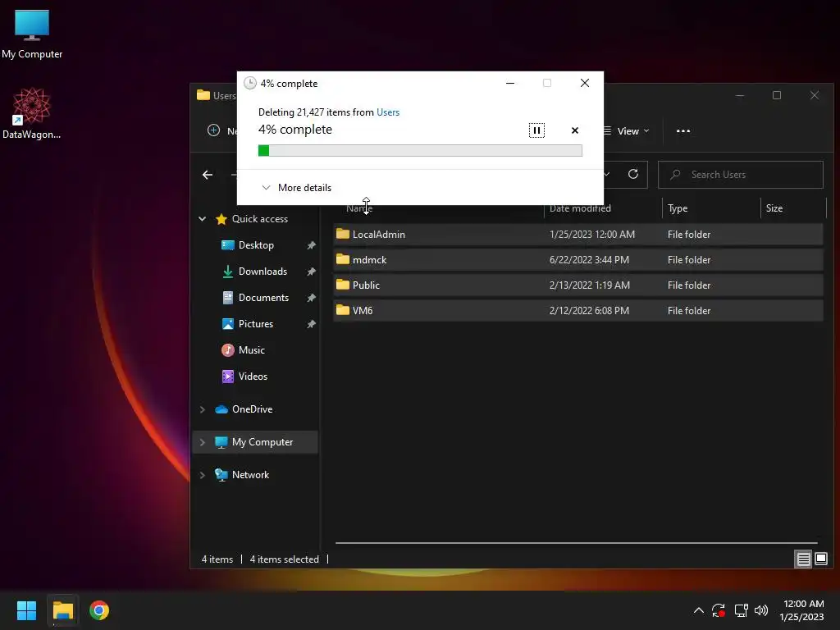Expand More details in the progress dialog
840x630 pixels.
pos(296,188)
